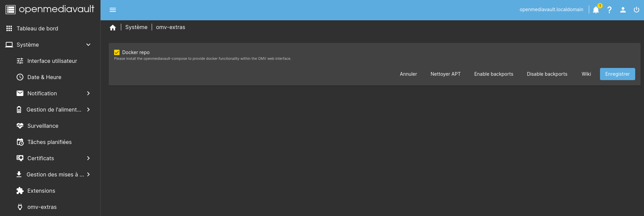The image size is (644, 216).
Task: Go to home via breadcrumb house icon
Action: tap(113, 27)
